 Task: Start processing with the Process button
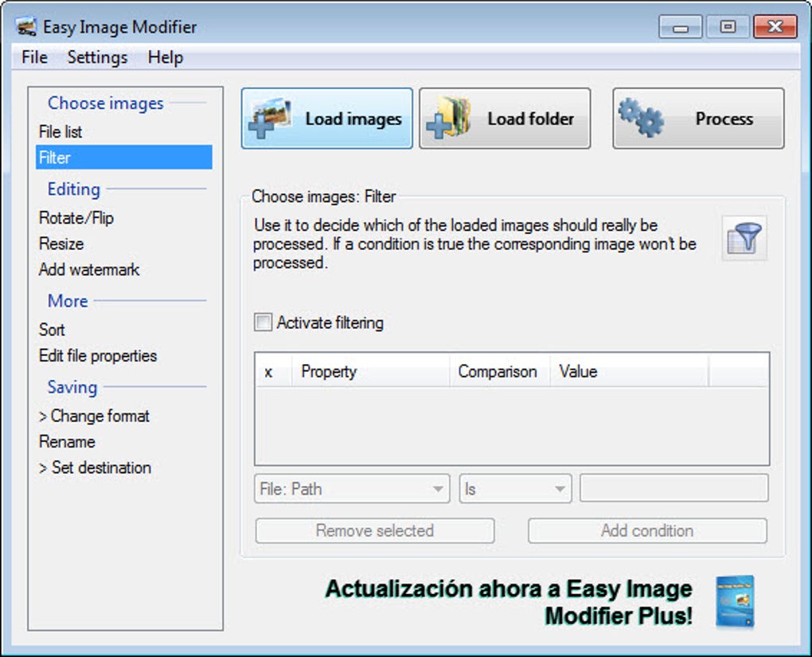(x=699, y=119)
